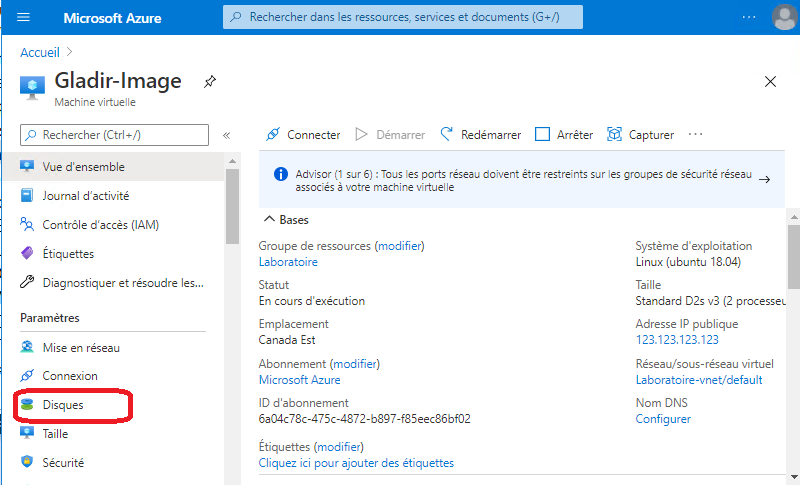Collapse the left sidebar menu chevron
Image resolution: width=800 pixels, height=485 pixels.
point(226,135)
